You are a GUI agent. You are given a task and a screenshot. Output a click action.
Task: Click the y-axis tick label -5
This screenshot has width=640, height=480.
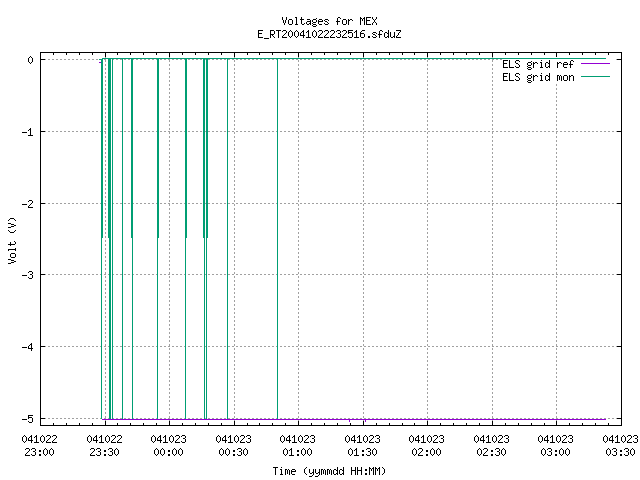[x=28, y=419]
